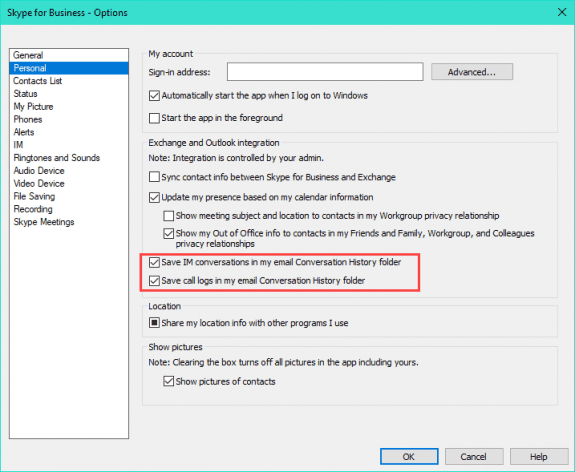
Task: Toggle Show my Out of Office info
Action: point(169,234)
